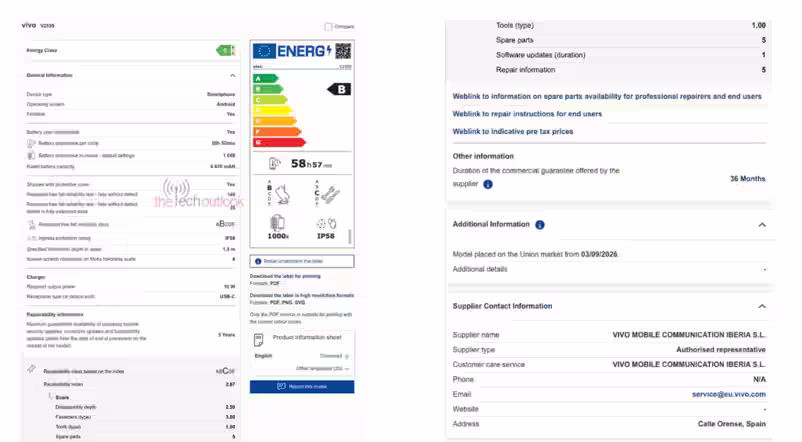The width and height of the screenshot is (802, 442).
Task: Click the Supplier name value VIVO MOBILE COMMUNICATION IBERIA
Action: coord(688,335)
